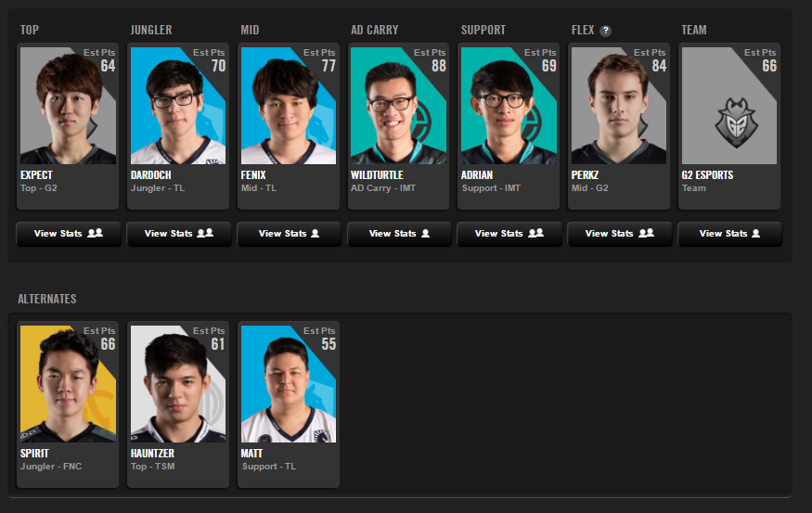Select the Adrian support player card
The height and width of the screenshot is (513, 812).
pos(509,126)
